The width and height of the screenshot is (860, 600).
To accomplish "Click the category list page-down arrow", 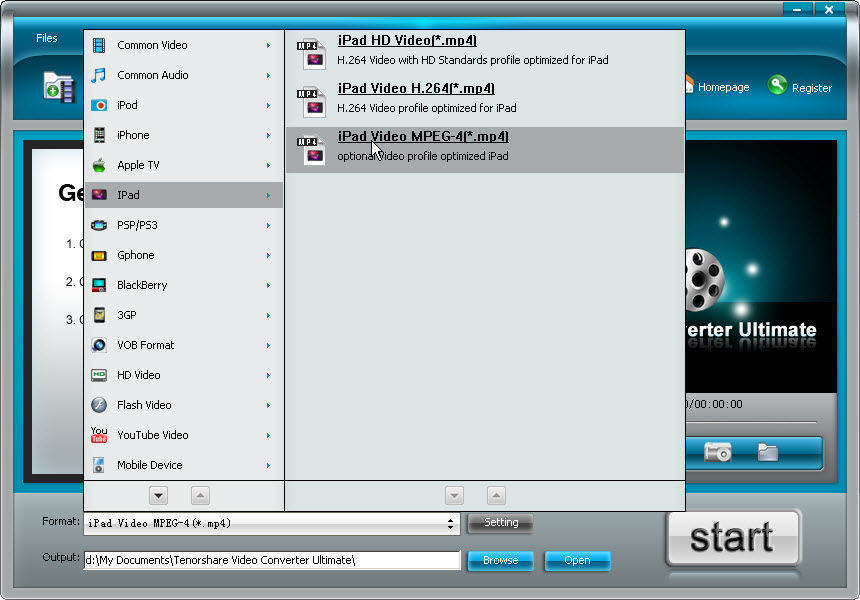I will point(158,496).
